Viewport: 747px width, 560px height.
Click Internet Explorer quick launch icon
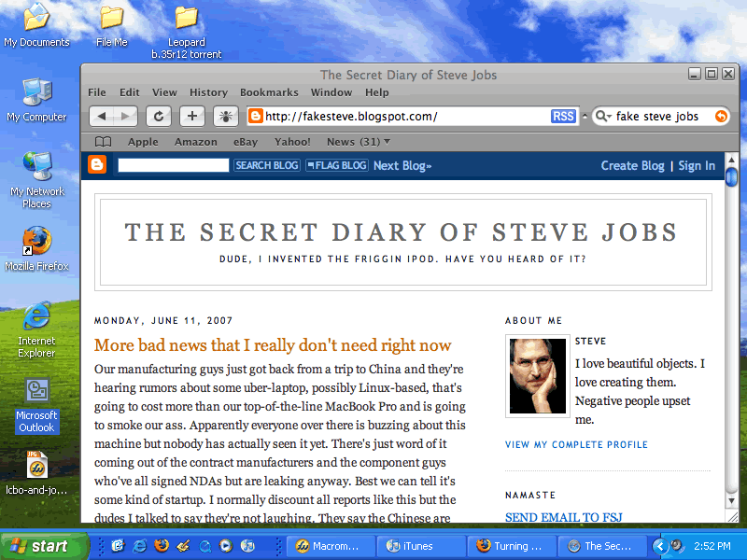click(x=139, y=546)
